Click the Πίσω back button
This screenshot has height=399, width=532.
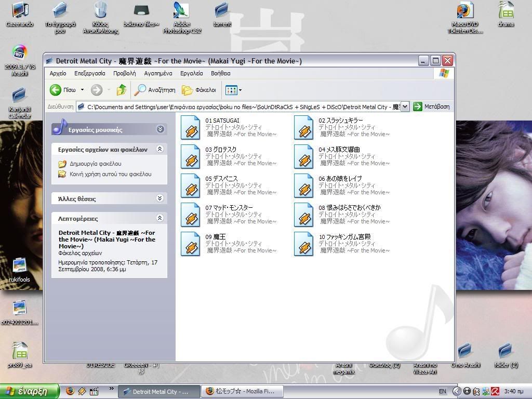tap(63, 90)
